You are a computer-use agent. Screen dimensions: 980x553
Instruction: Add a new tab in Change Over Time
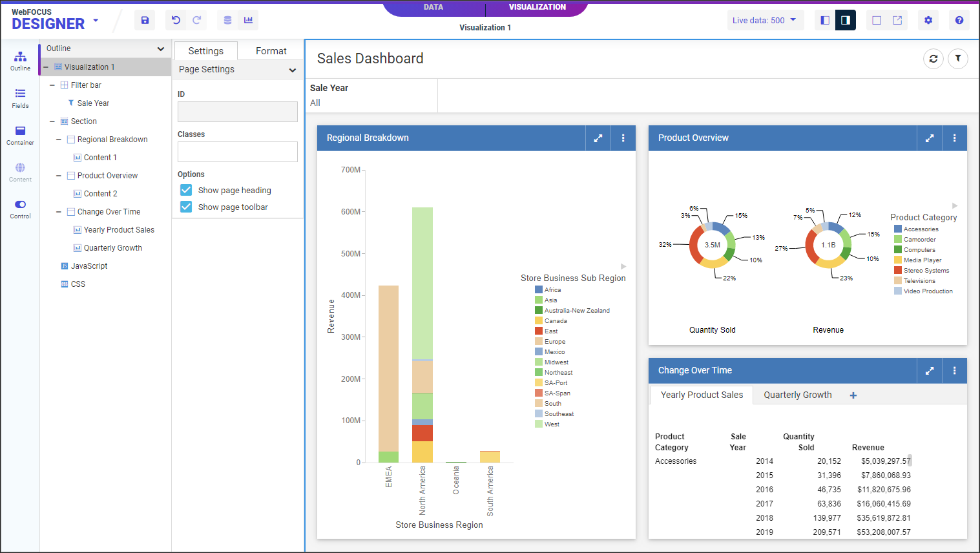[853, 395]
